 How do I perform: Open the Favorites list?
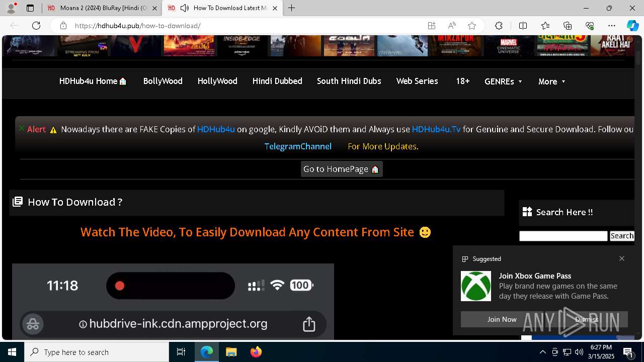coord(545,26)
